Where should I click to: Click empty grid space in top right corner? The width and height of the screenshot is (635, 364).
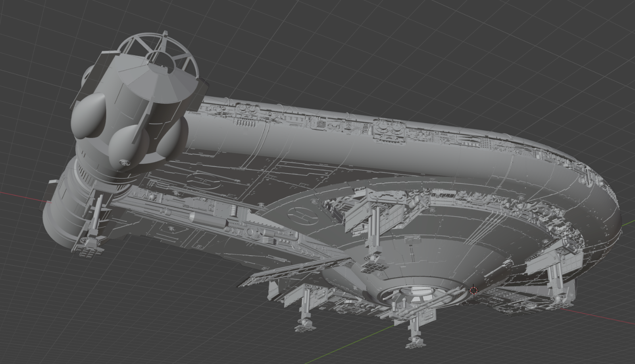575,40
